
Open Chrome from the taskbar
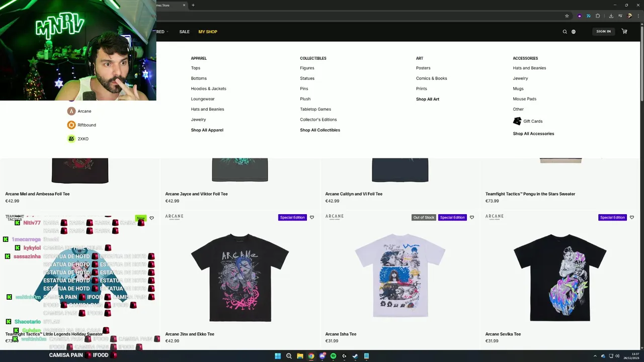311,356
